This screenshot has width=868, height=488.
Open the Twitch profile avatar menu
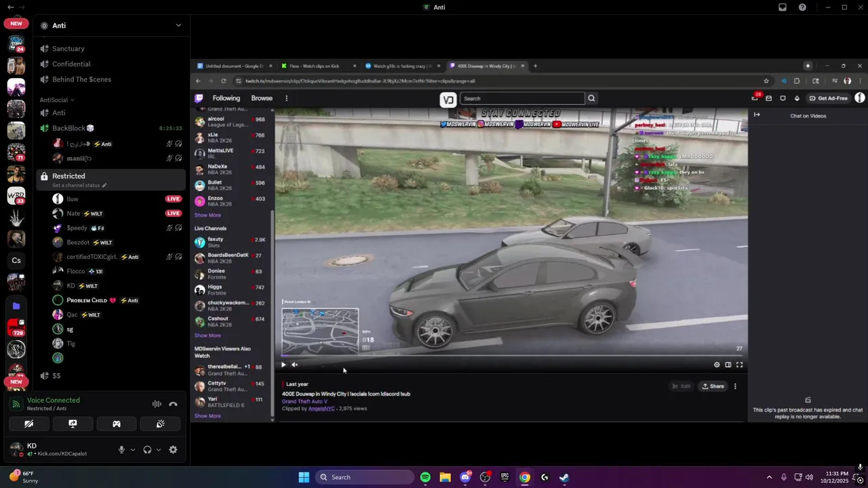[x=860, y=98]
